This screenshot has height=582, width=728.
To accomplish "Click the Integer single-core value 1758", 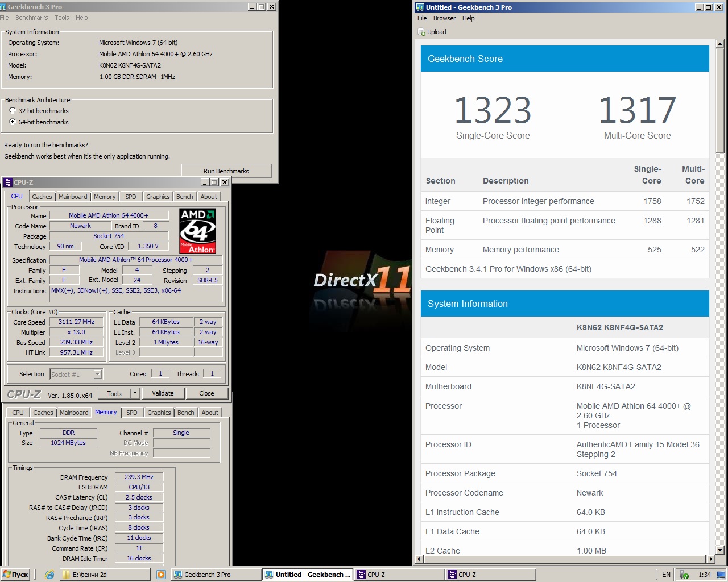I will click(x=652, y=201).
